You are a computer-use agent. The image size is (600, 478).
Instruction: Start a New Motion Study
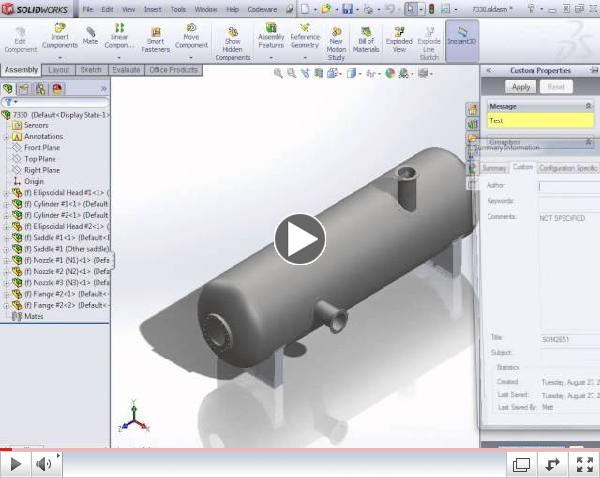click(x=336, y=41)
